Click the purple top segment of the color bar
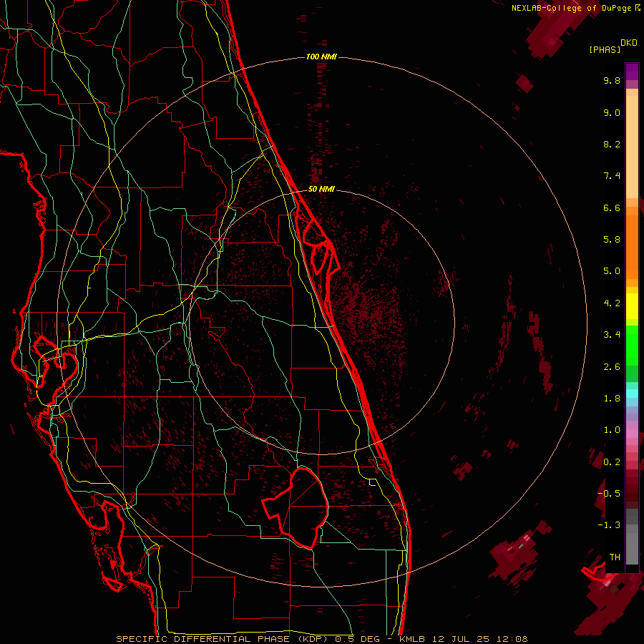 [632, 72]
